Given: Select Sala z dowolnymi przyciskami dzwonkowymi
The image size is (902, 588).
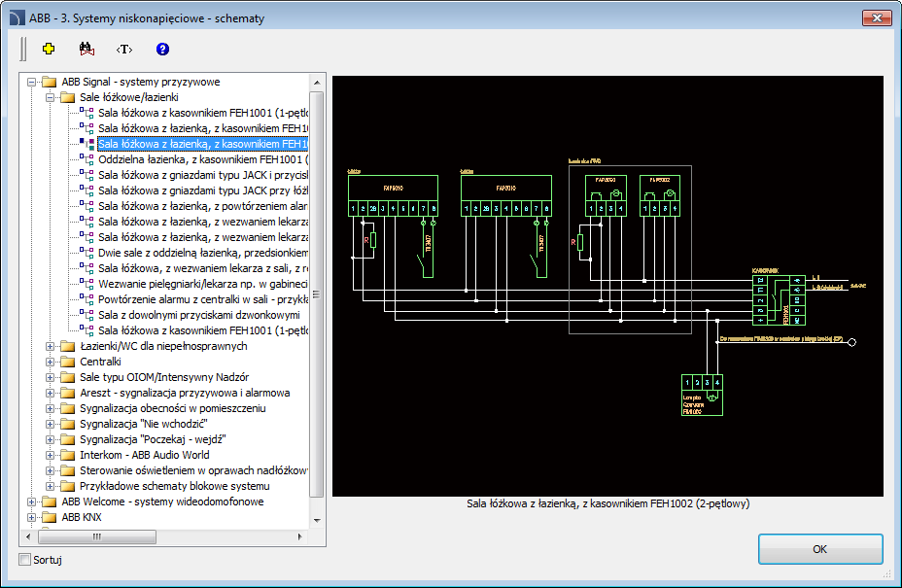Looking at the screenshot, I should [198, 315].
